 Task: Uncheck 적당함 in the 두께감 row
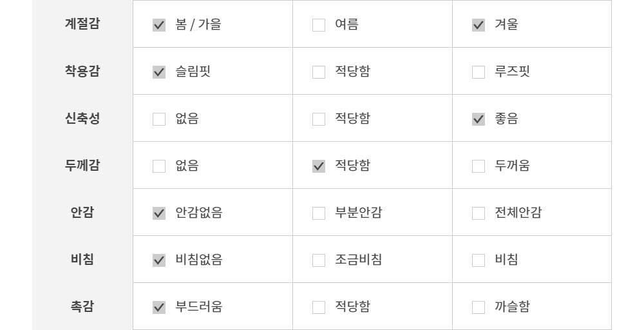coord(319,166)
